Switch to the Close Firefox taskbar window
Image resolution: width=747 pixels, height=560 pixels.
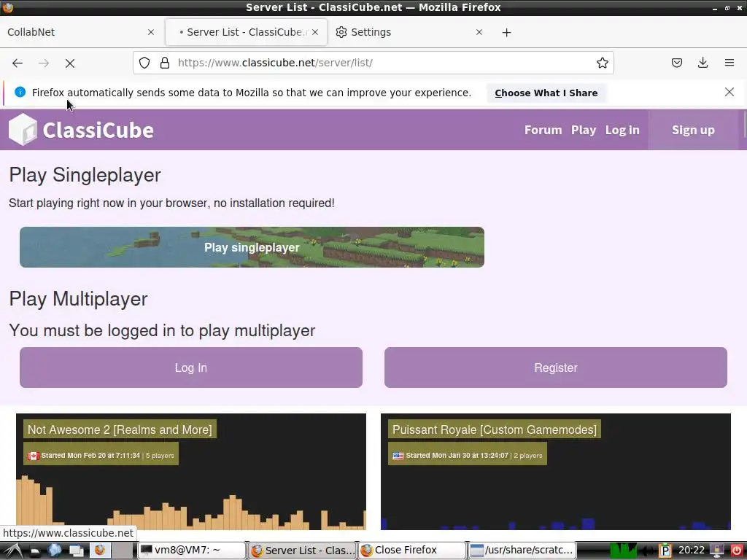411,551
